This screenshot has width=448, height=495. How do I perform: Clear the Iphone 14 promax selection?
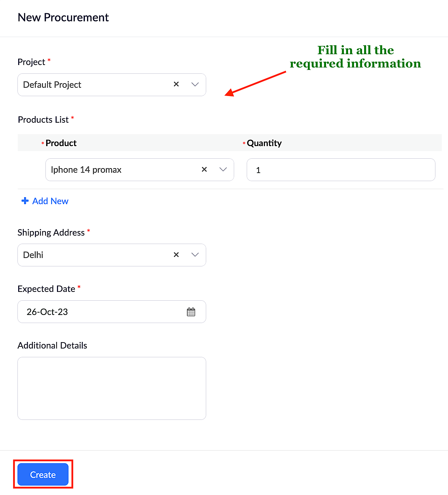click(204, 170)
